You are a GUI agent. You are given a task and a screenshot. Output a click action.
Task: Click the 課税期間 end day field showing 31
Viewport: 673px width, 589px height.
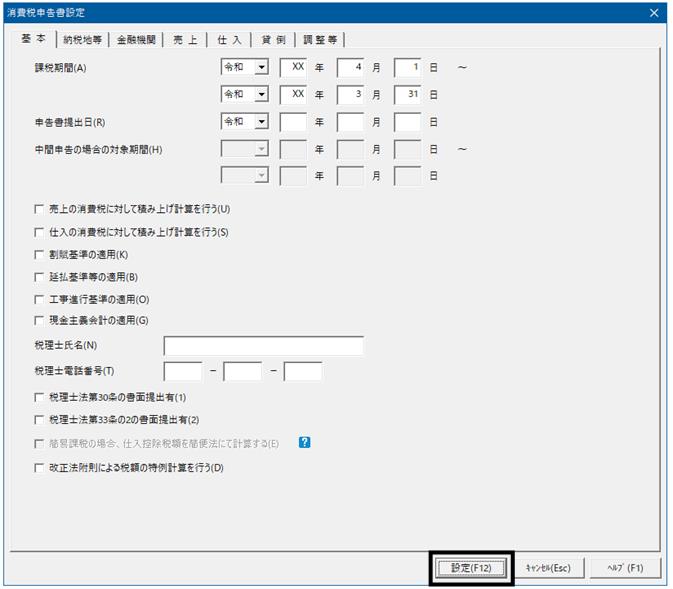tap(407, 94)
